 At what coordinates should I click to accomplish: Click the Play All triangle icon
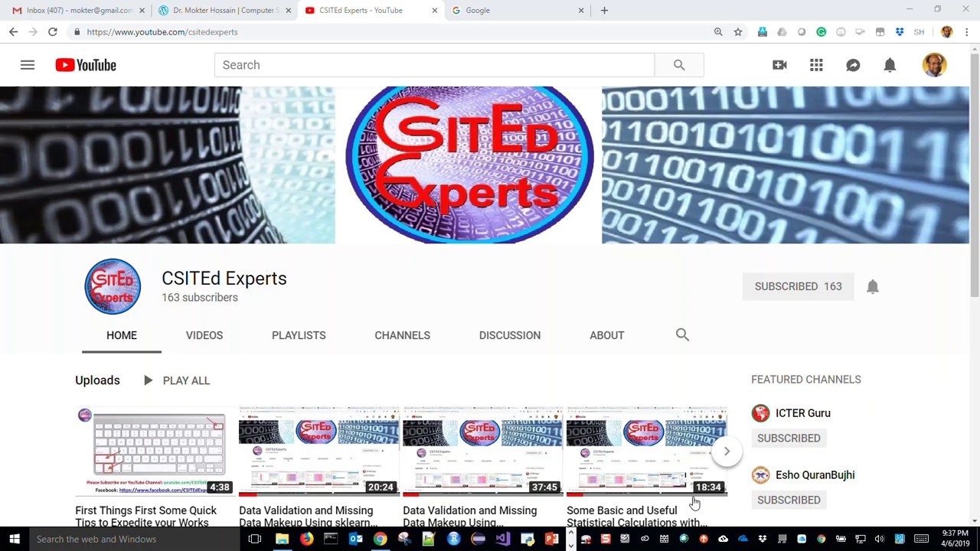tap(148, 380)
